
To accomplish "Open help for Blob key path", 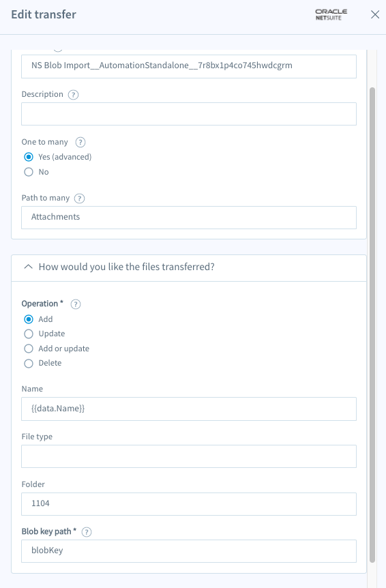I will pos(87,532).
